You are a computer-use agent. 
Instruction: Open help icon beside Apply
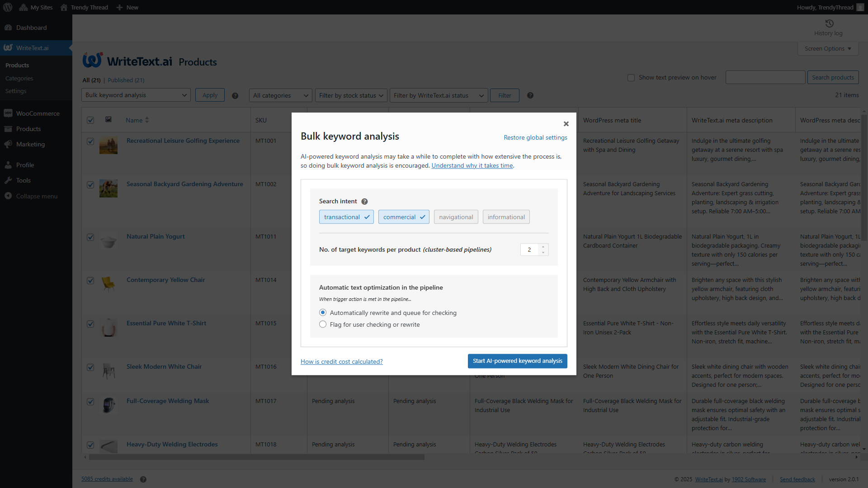point(235,96)
